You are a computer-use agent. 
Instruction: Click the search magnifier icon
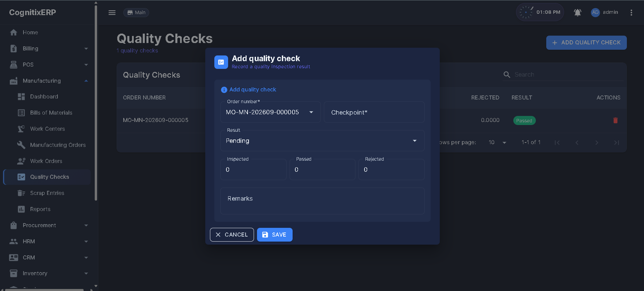click(507, 75)
